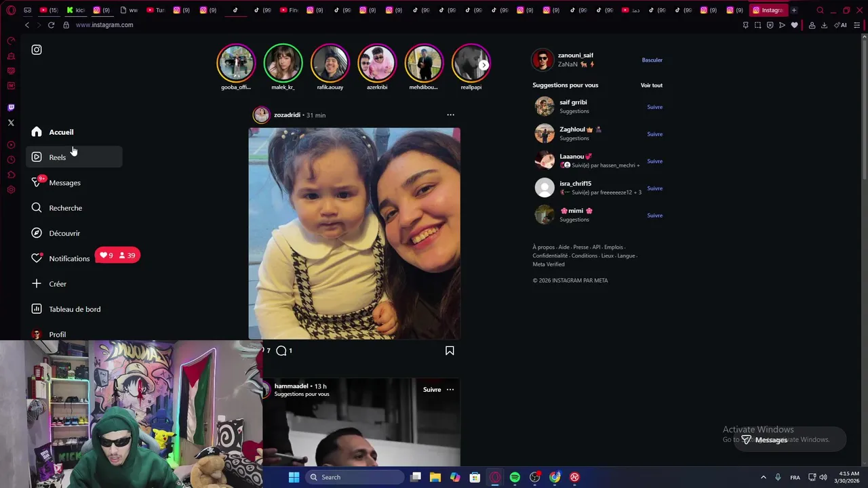The height and width of the screenshot is (488, 868).
Task: Click the browser snapshot icon
Action: point(757,25)
